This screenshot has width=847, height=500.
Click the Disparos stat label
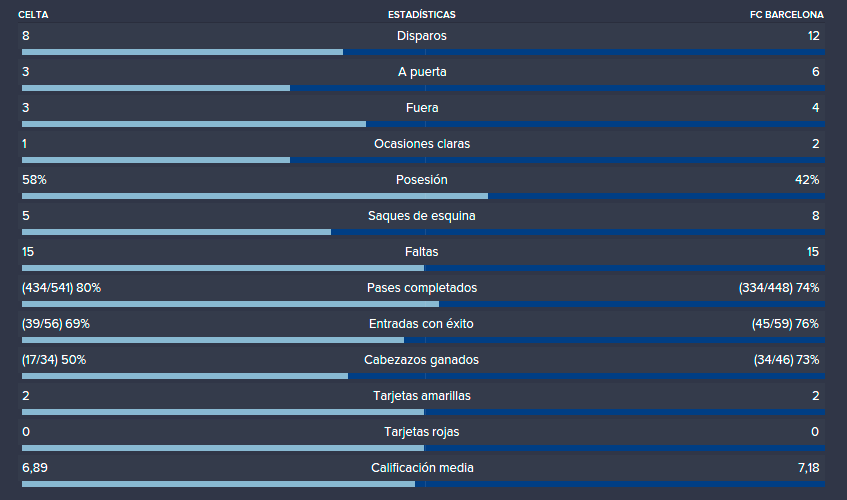[x=421, y=36]
